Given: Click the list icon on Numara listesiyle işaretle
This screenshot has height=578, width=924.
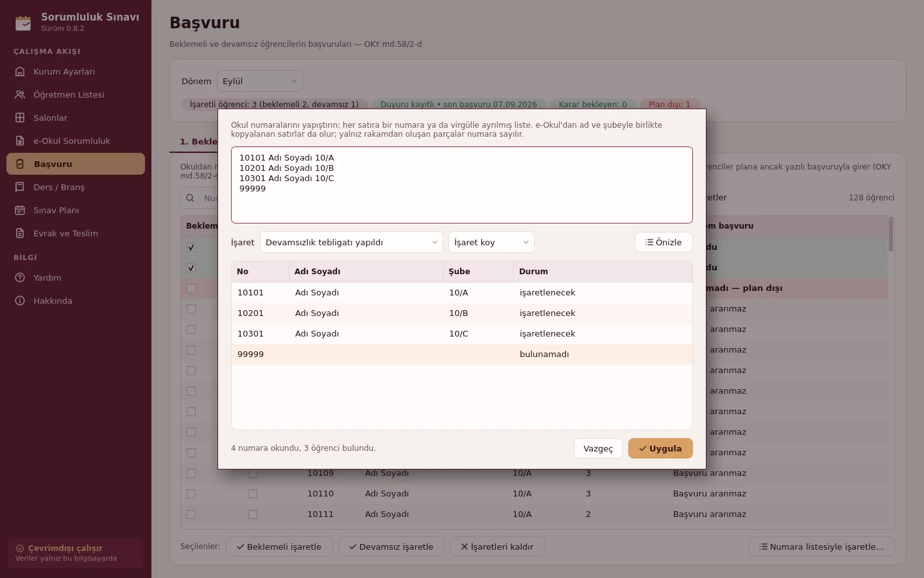Looking at the screenshot, I should pyautogui.click(x=764, y=547).
